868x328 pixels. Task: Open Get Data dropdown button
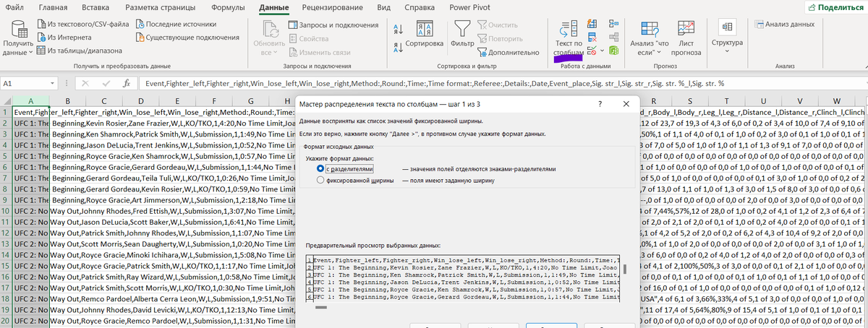point(17,39)
